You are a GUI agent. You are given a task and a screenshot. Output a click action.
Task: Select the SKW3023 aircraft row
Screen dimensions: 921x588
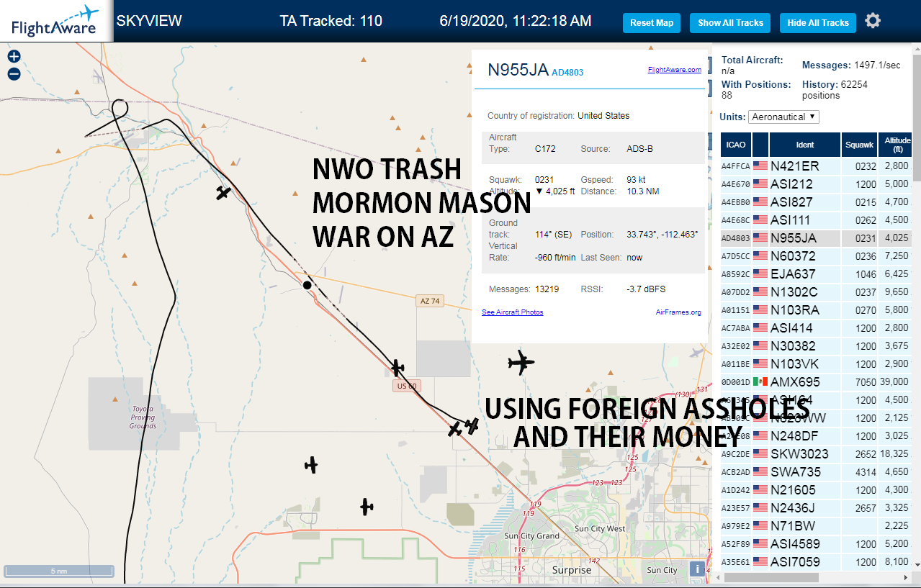pyautogui.click(x=817, y=454)
